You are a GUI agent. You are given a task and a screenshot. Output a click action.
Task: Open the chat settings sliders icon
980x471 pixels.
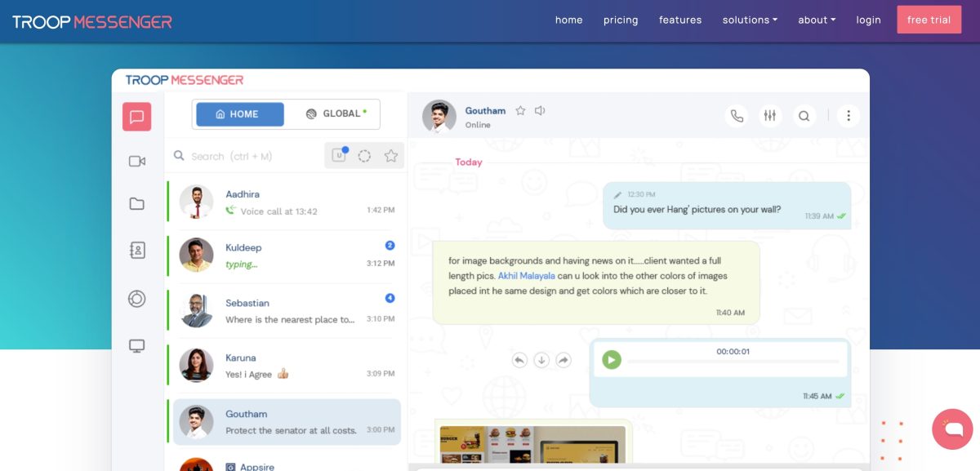[x=770, y=116]
